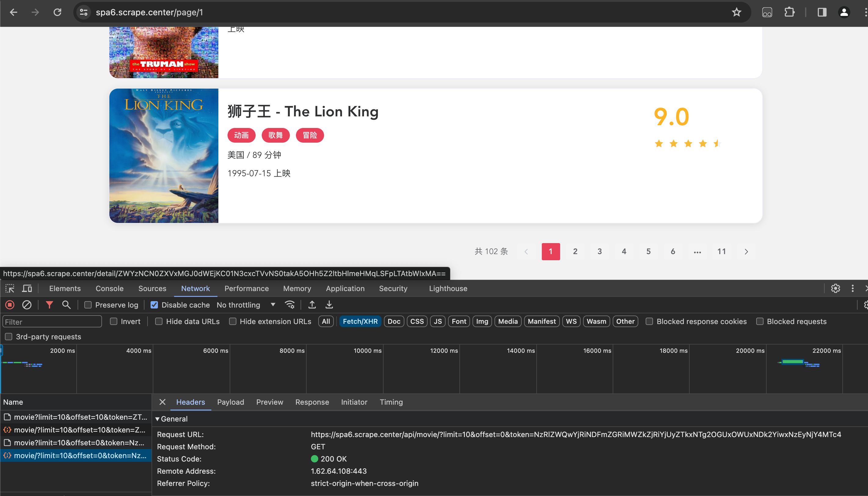Click the export HAR download icon
Viewport: 868px width, 496px height.
coord(329,305)
